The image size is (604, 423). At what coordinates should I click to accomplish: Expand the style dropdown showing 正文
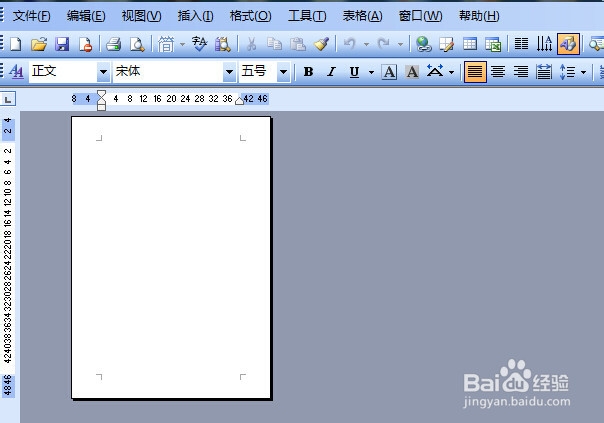click(103, 72)
